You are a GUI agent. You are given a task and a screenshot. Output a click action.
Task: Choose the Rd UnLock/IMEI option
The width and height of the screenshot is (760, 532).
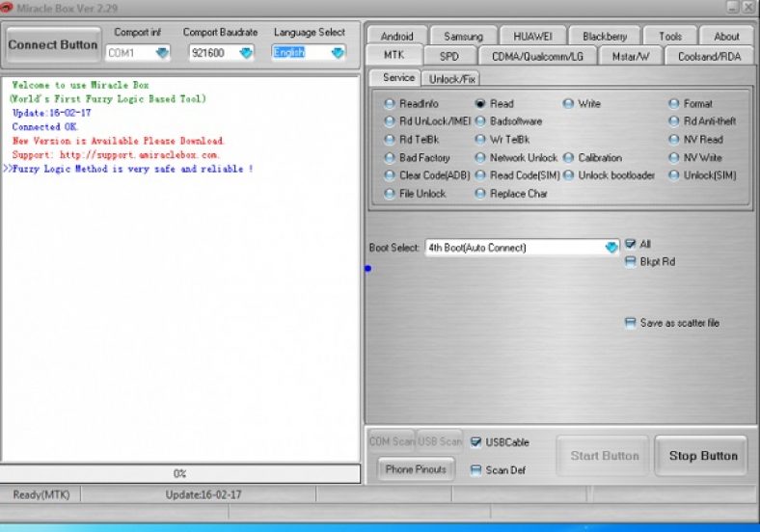(427, 121)
